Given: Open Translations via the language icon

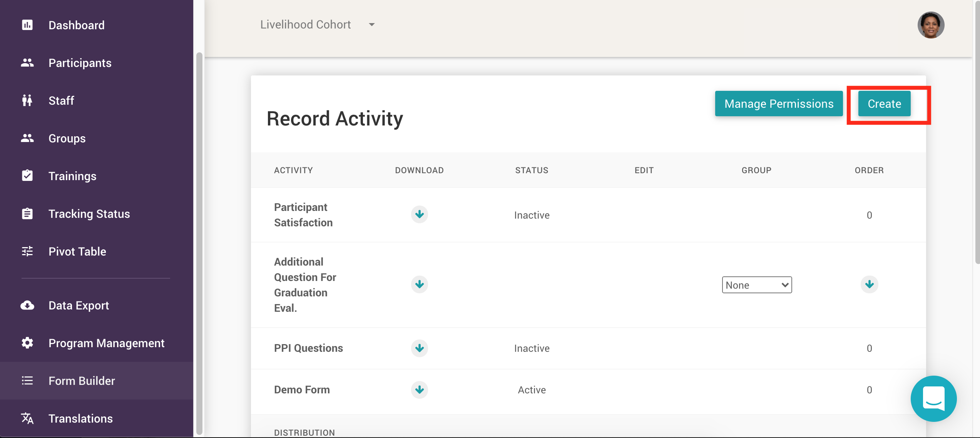Looking at the screenshot, I should click(27, 418).
